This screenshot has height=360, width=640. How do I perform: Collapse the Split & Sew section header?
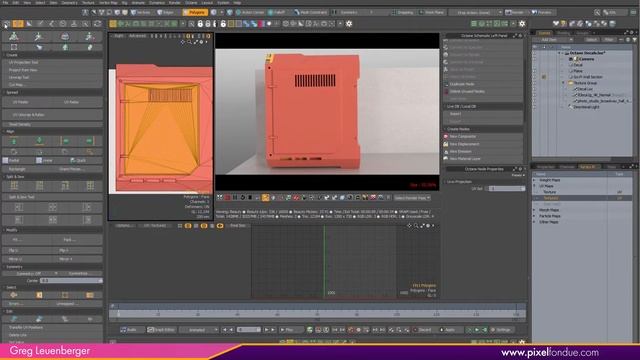(52, 177)
